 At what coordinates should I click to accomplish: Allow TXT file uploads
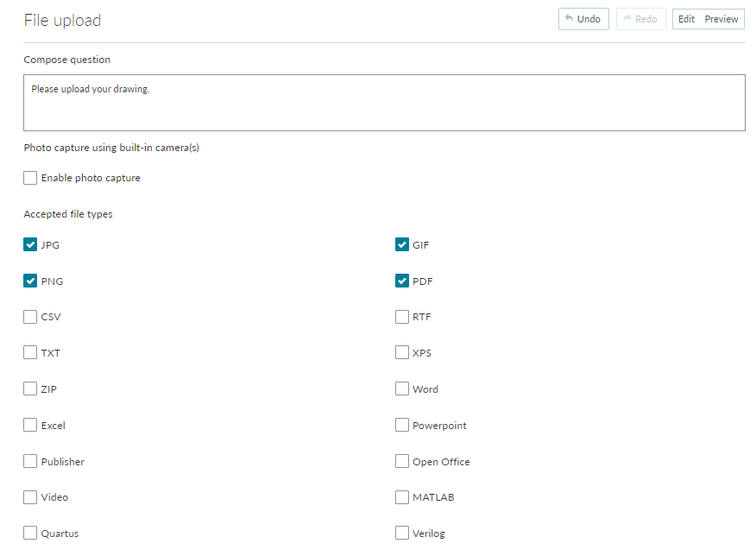tap(30, 352)
